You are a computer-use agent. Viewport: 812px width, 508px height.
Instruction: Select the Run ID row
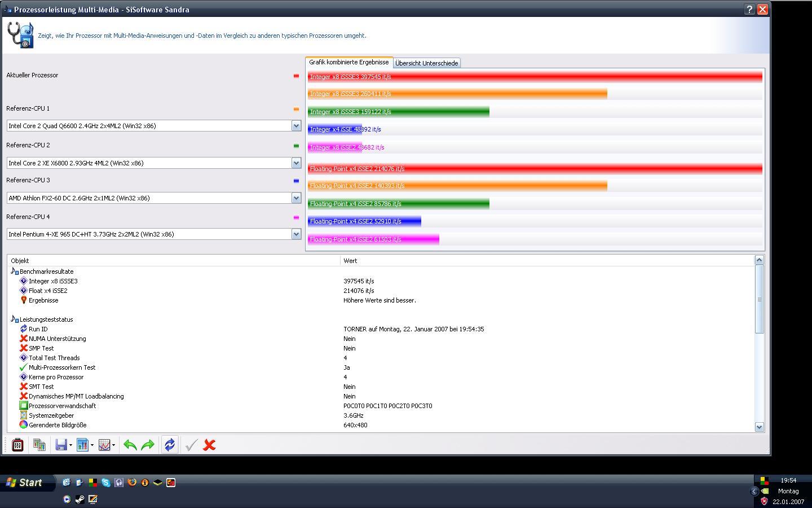[x=381, y=329]
